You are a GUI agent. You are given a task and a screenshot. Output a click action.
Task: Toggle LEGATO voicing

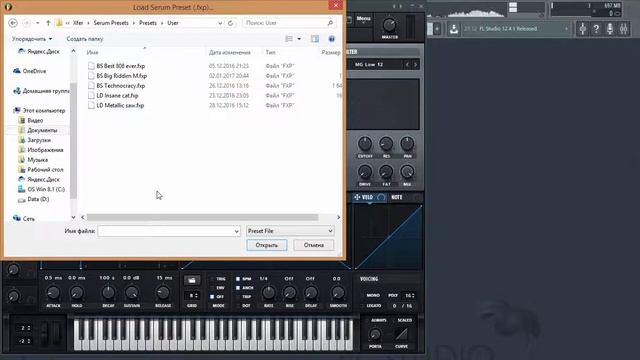pos(371,305)
